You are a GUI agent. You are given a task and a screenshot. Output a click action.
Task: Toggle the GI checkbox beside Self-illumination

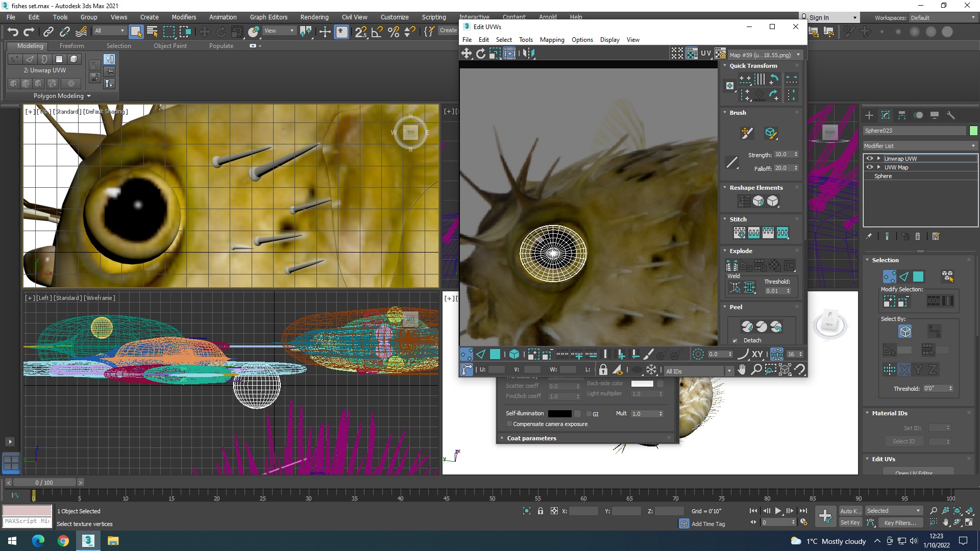click(589, 414)
